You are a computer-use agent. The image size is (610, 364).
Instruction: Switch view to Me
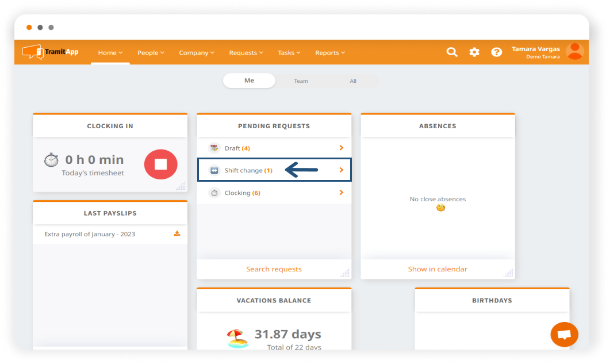(x=249, y=81)
